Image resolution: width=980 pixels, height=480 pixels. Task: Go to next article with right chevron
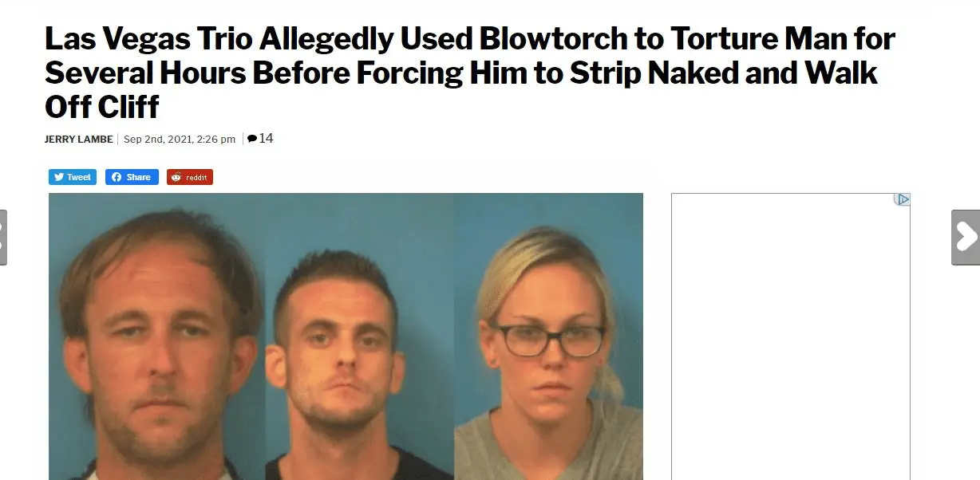pyautogui.click(x=966, y=237)
